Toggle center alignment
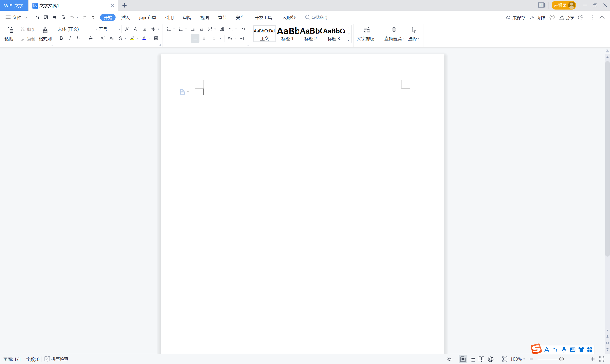Screen dimensions: 610x364 pos(178,39)
